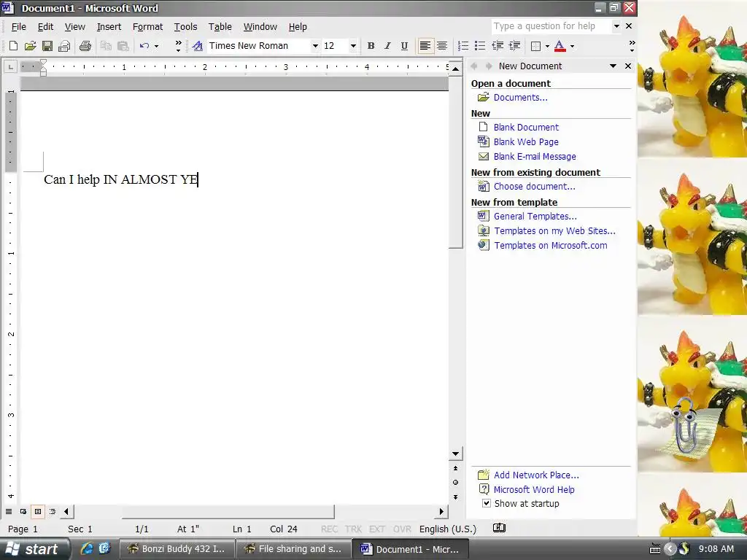Image resolution: width=747 pixels, height=560 pixels.
Task: Click in the Type a question box
Action: click(x=551, y=26)
